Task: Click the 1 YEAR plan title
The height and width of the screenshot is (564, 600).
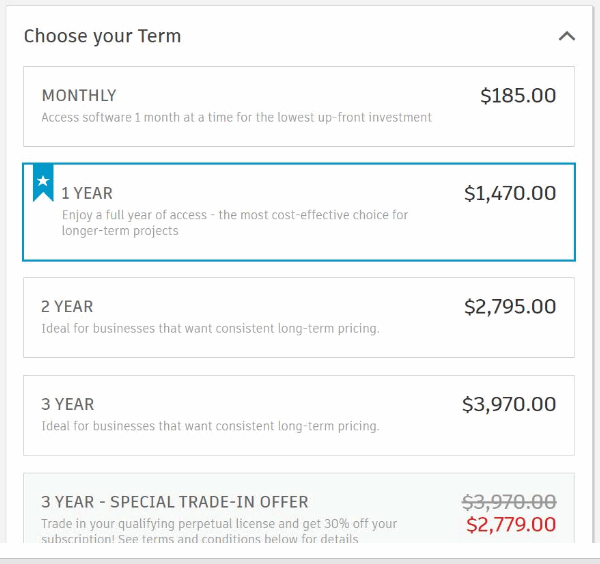Action: click(87, 194)
